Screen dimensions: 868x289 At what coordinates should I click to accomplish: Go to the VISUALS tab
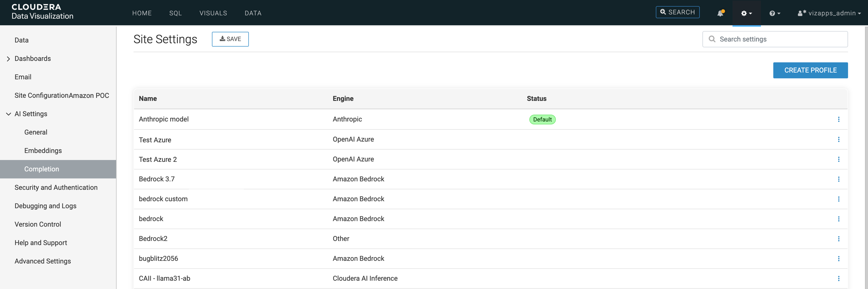tap(213, 13)
